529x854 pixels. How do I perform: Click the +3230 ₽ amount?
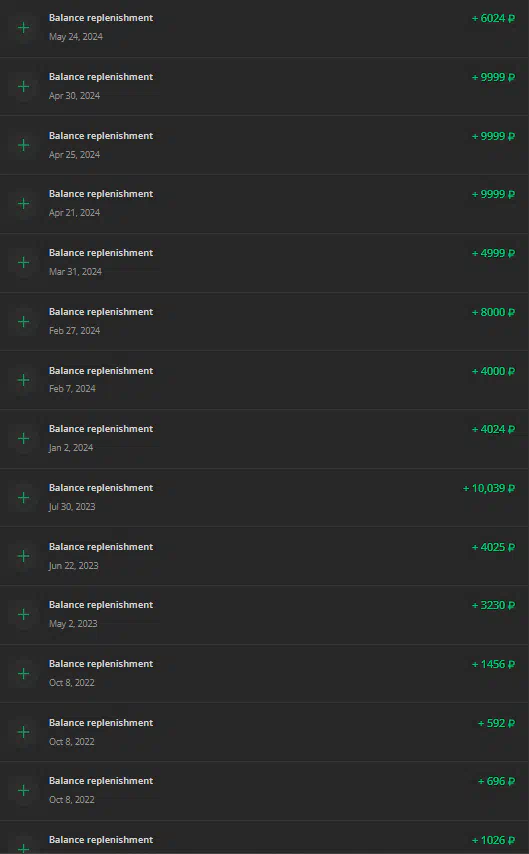click(493, 606)
